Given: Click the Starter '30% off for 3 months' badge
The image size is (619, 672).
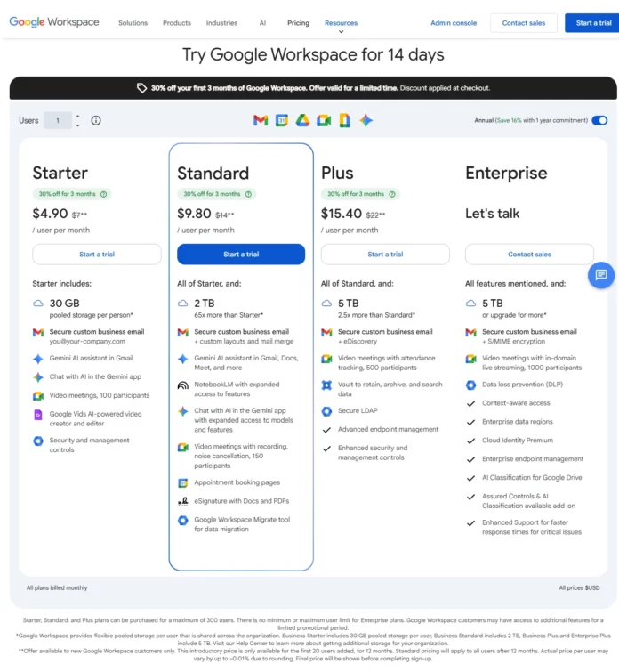Looking at the screenshot, I should tap(72, 194).
